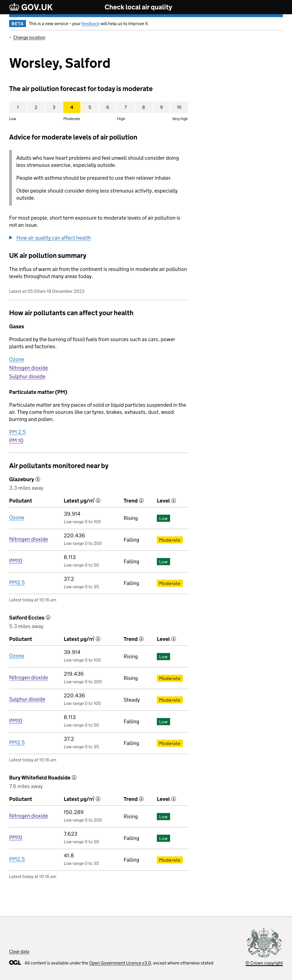Image resolution: width=292 pixels, height=980 pixels.
Task: Click info icon beside Latest µg/m³ under Glazebury
Action: tap(98, 501)
